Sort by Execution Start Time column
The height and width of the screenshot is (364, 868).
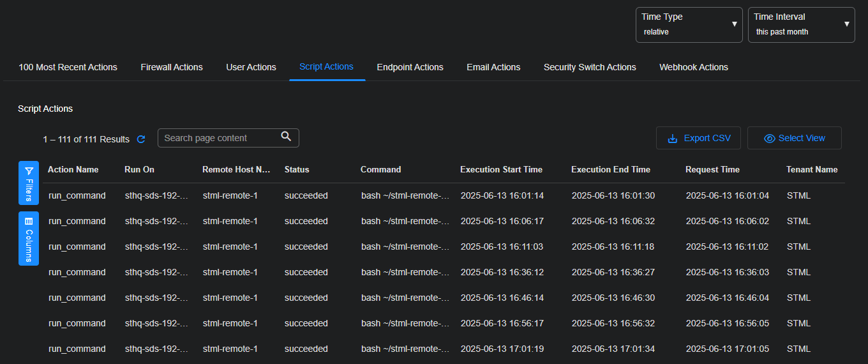[501, 169]
